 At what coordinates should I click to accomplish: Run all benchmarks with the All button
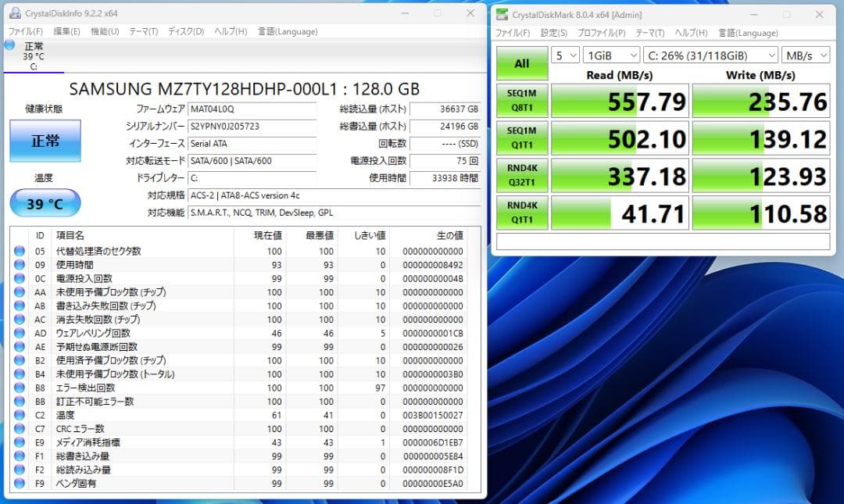(x=521, y=63)
